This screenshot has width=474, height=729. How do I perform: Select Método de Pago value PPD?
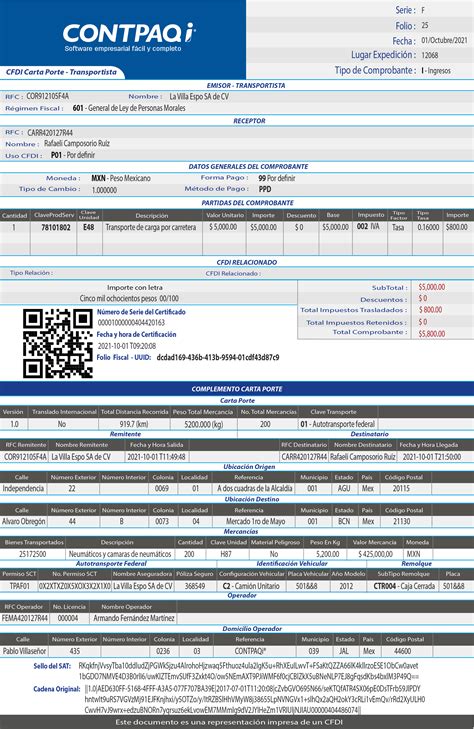(x=265, y=189)
